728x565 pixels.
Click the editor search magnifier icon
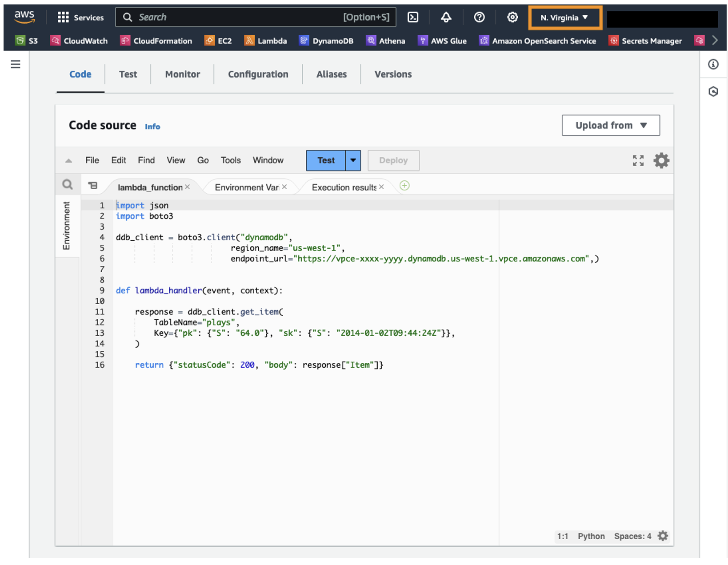68,184
